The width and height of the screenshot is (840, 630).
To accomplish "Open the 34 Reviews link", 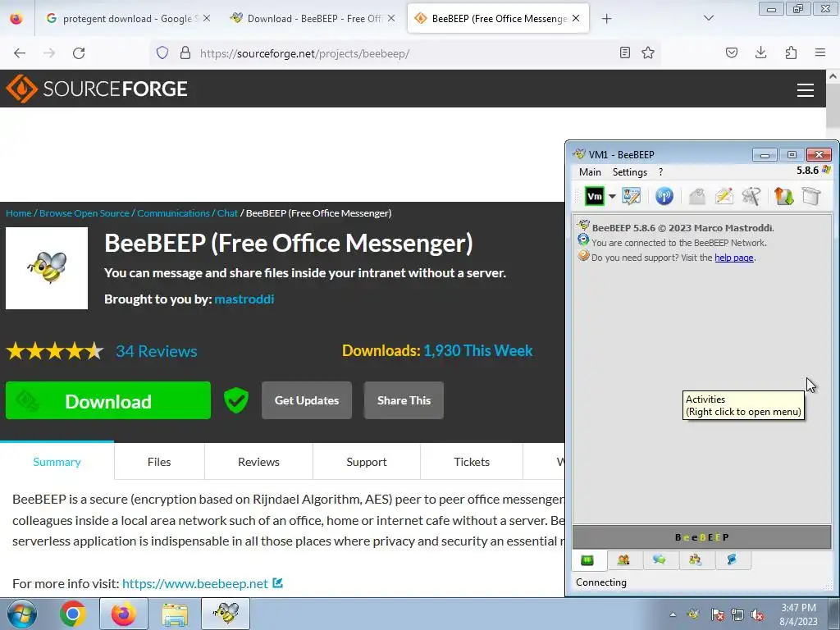I will coord(157,351).
